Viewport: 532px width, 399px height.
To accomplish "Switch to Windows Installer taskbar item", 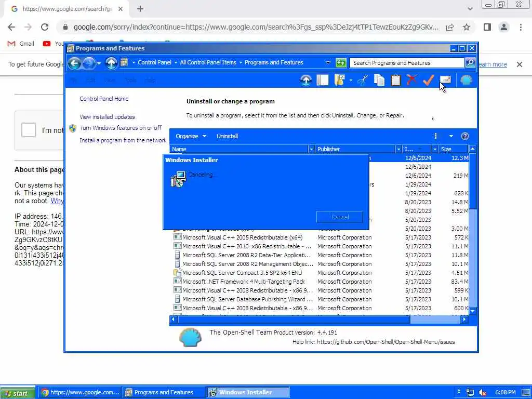I will pyautogui.click(x=248, y=392).
